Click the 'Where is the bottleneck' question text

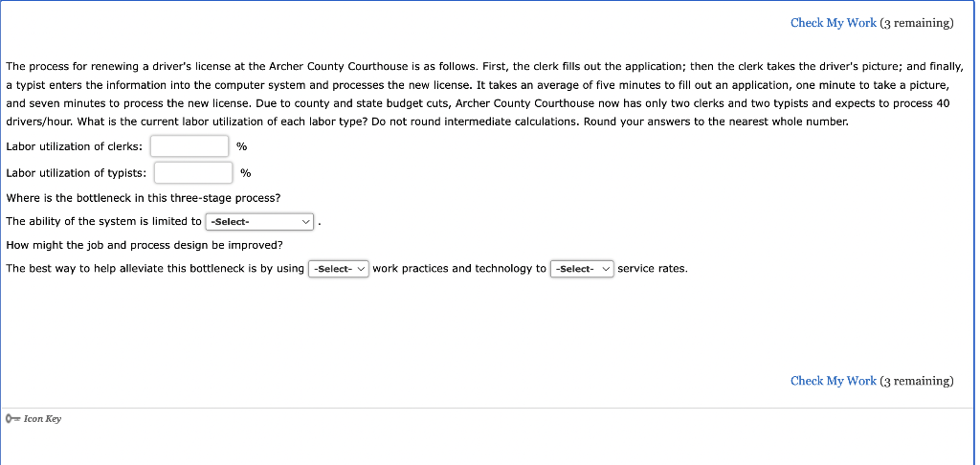click(x=144, y=199)
